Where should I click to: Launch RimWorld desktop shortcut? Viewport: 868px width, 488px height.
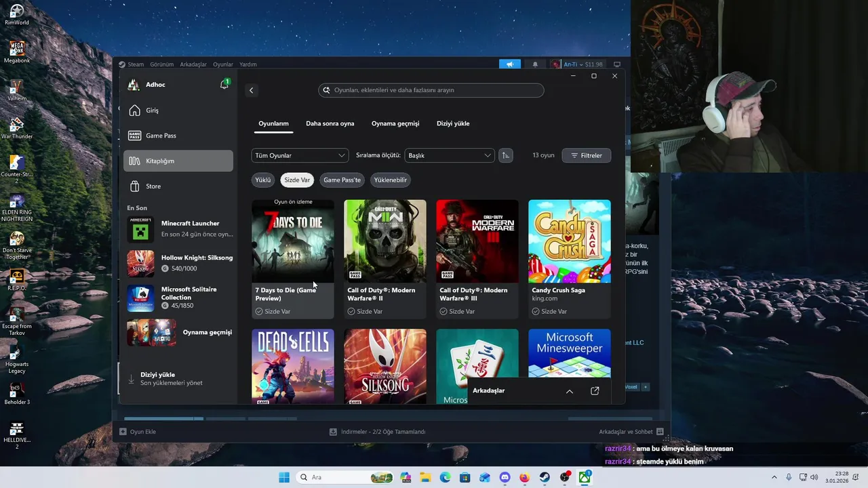17,15
